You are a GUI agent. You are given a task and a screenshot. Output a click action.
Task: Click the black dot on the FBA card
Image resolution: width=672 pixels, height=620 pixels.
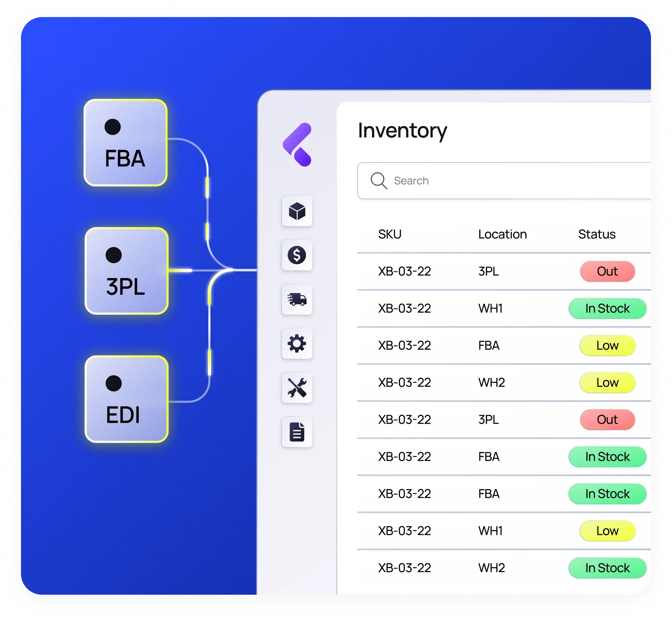[113, 127]
